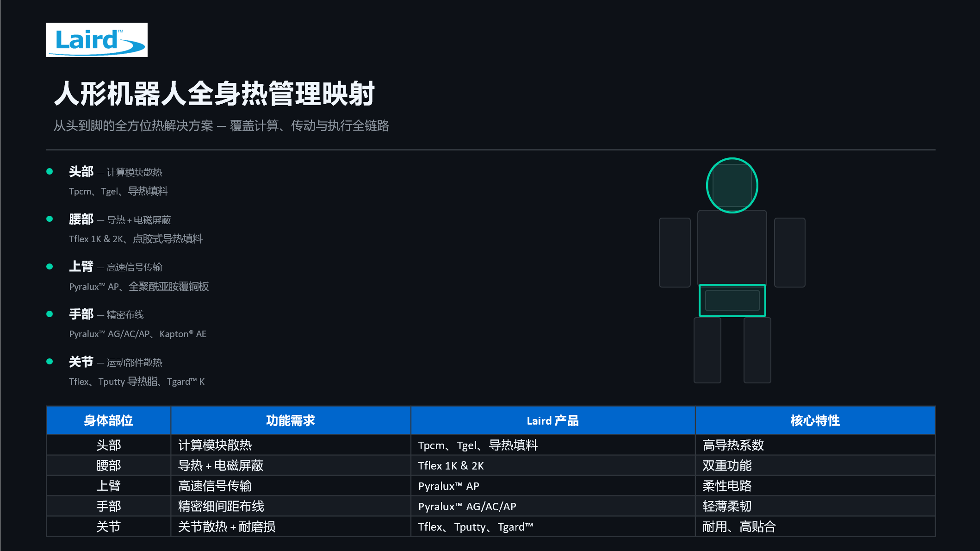
Task: Click the 头部 bullet heading in the list
Action: tap(81, 172)
